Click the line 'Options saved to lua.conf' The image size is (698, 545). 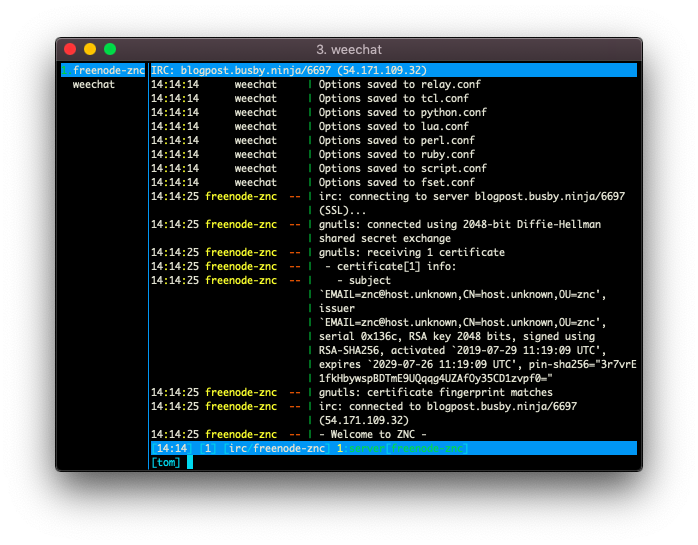click(394, 126)
